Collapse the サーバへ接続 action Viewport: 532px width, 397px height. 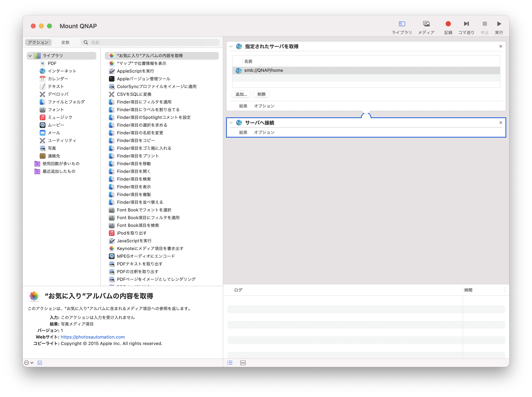coord(231,123)
